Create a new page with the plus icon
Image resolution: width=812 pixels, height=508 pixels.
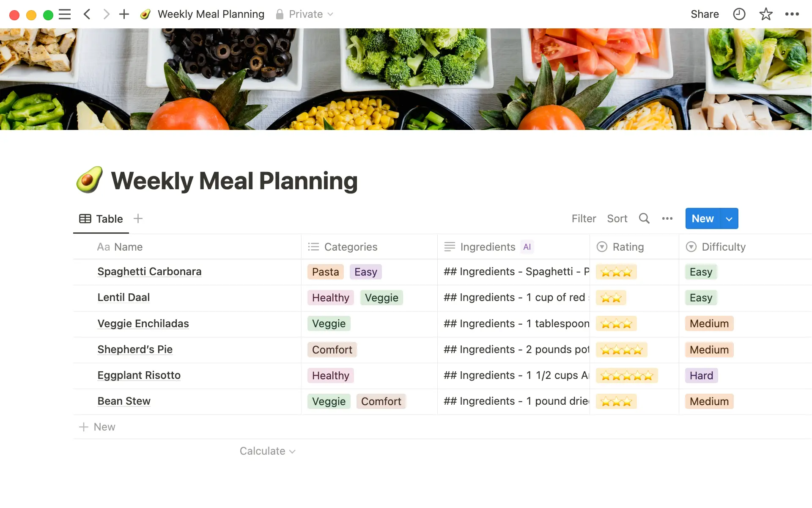pyautogui.click(x=124, y=14)
